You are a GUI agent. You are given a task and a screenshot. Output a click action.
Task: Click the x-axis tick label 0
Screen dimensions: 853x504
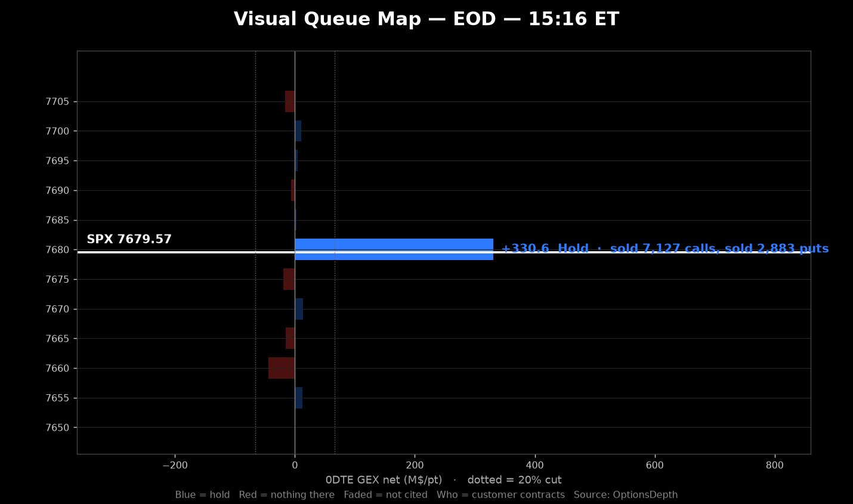[295, 466]
